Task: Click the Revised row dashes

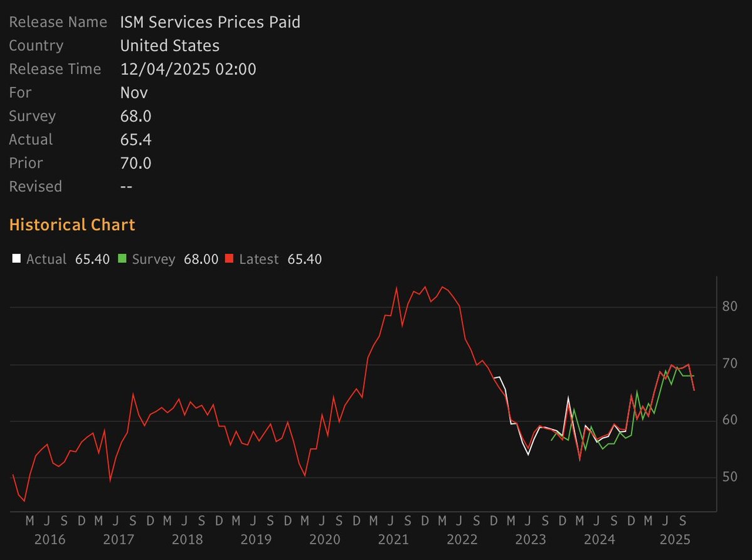Action: 127,186
